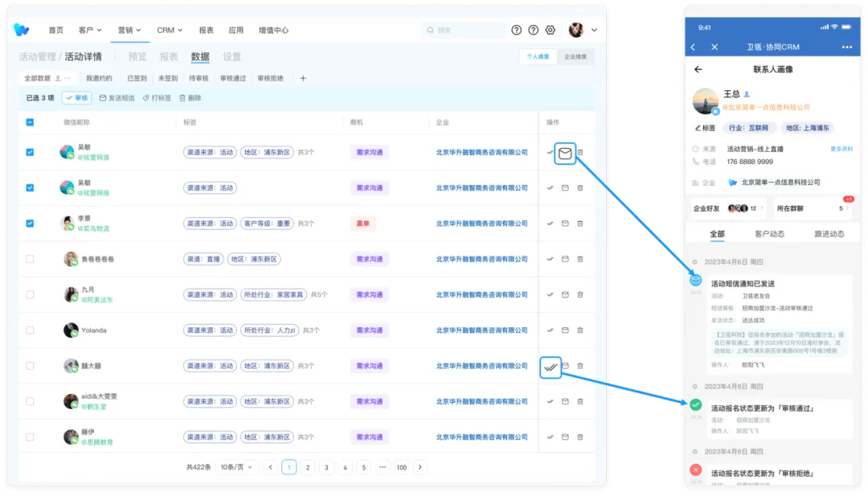
Task: Switch to the 设置 tab
Action: tap(231, 57)
